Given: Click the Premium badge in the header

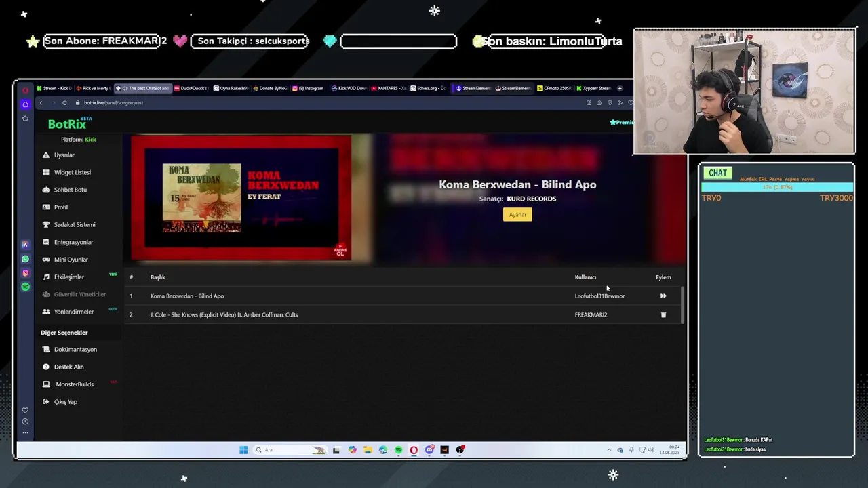Looking at the screenshot, I should click(x=621, y=123).
